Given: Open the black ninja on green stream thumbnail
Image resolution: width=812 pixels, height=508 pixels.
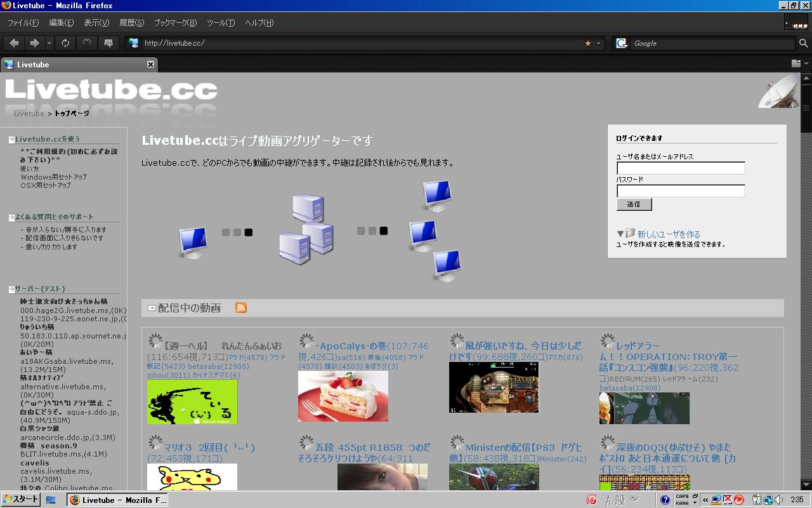Looking at the screenshot, I should point(192,402).
